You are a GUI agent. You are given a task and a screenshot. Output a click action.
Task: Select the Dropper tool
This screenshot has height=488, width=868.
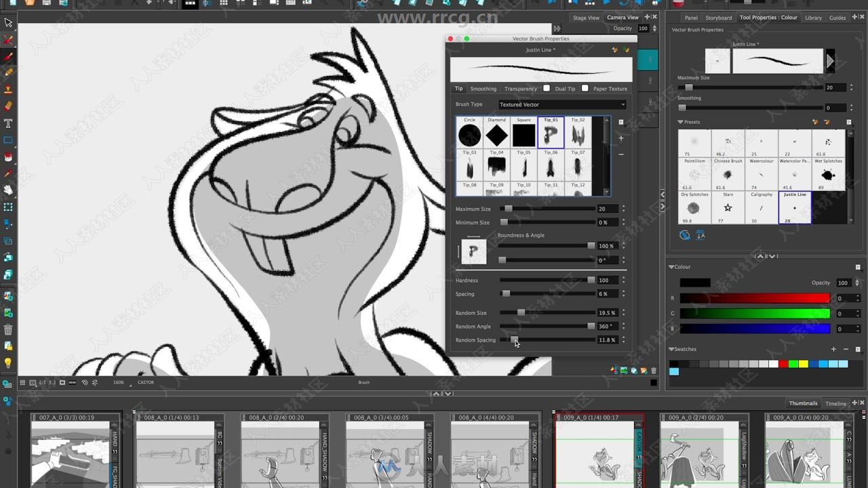(8, 174)
